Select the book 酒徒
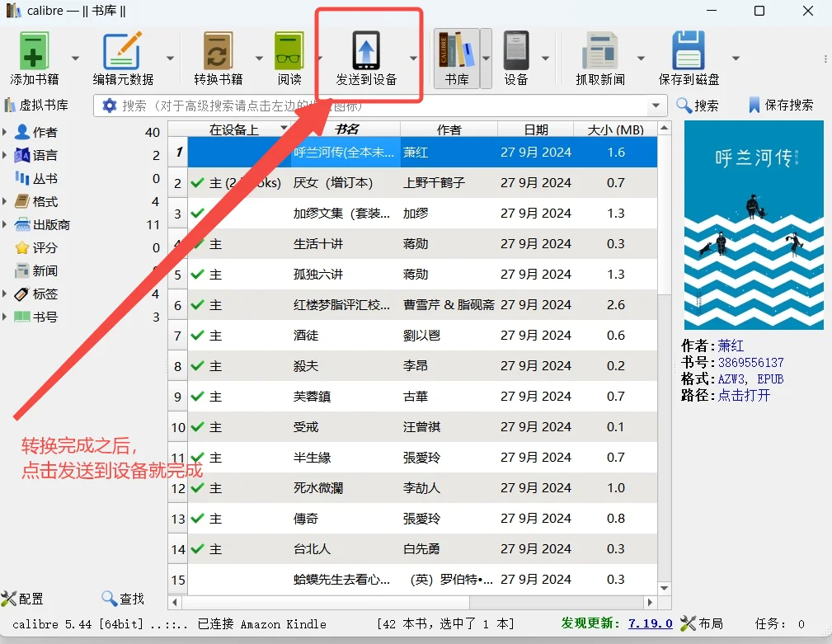 click(x=306, y=336)
